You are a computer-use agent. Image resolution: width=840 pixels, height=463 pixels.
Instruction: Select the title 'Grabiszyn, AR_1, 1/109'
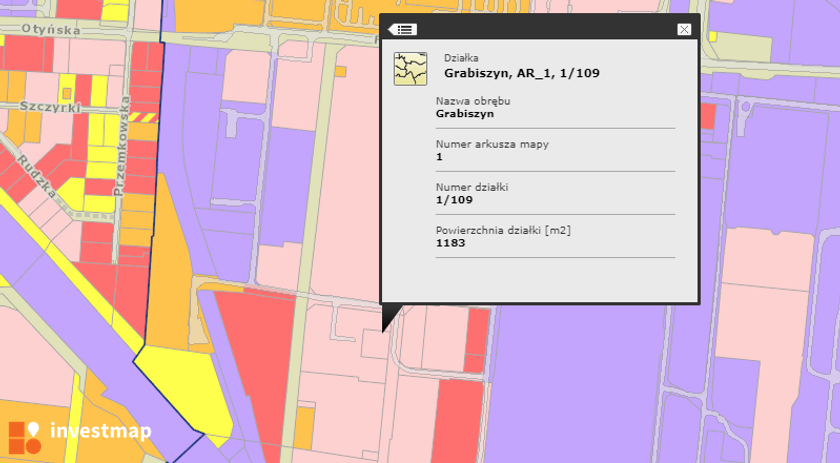tap(522, 73)
